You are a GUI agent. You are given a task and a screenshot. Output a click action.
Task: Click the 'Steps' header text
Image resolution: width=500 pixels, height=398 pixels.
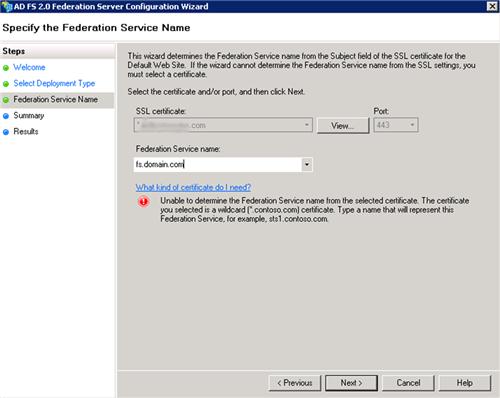pyautogui.click(x=14, y=51)
